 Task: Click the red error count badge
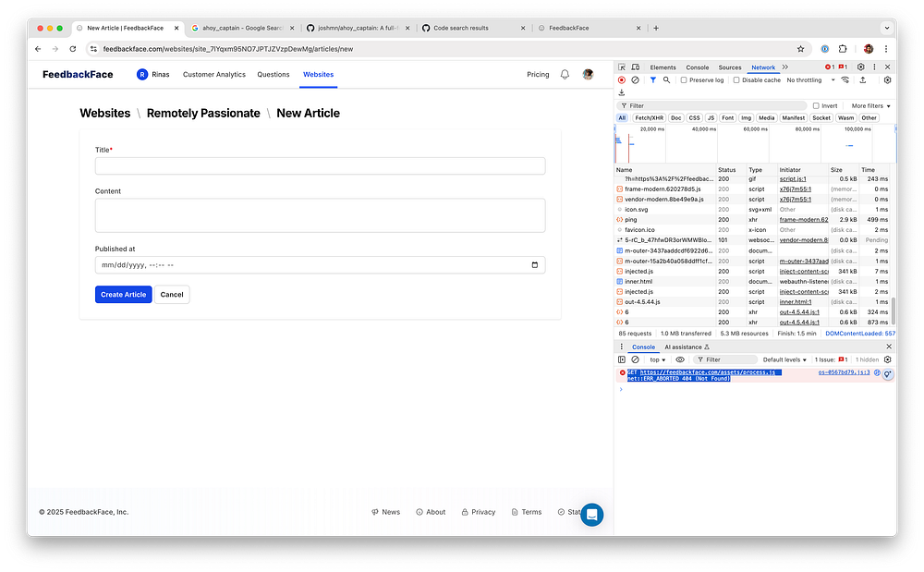[x=830, y=67]
